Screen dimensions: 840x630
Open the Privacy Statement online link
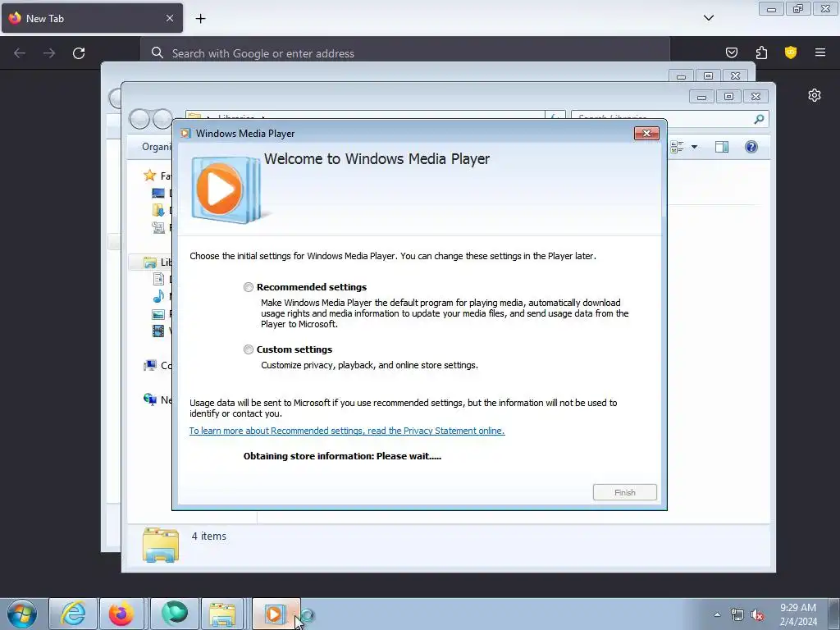(x=347, y=431)
